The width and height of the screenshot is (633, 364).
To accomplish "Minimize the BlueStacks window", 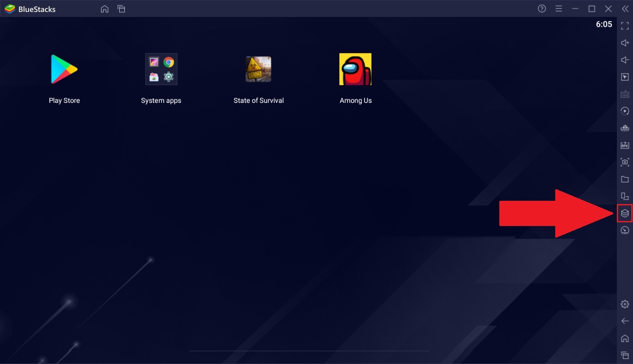I will click(575, 9).
